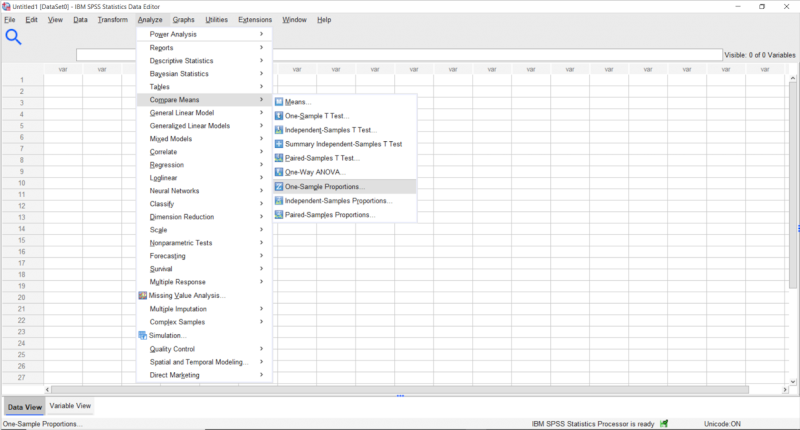Image resolution: width=800 pixels, height=430 pixels.
Task: Select One-Sample Proportions menu entry
Action: tap(325, 186)
